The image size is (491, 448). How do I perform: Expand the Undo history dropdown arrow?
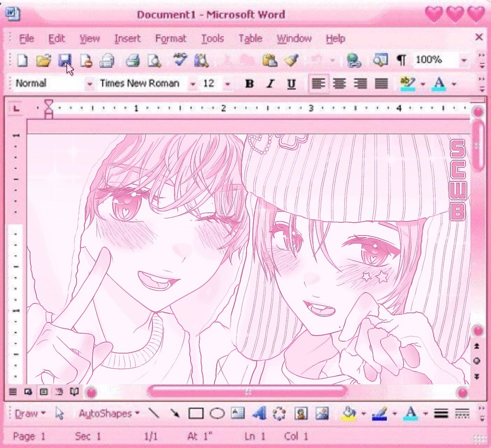(333, 61)
